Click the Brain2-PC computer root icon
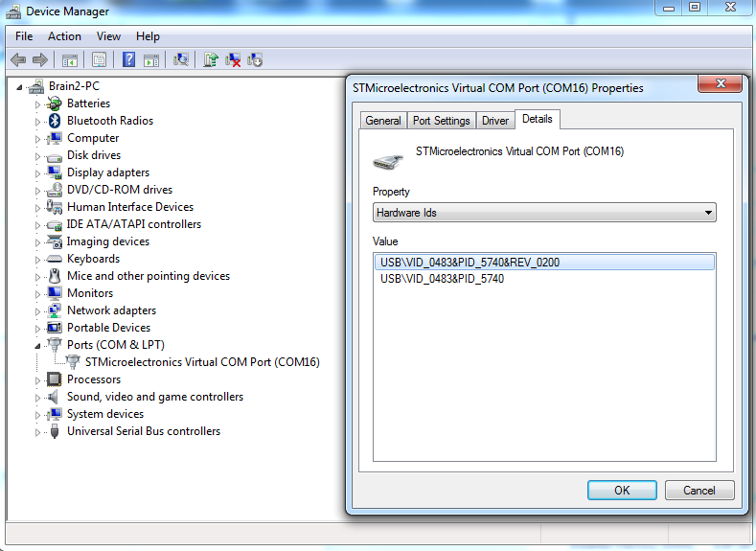This screenshot has height=551, width=756. (x=36, y=86)
